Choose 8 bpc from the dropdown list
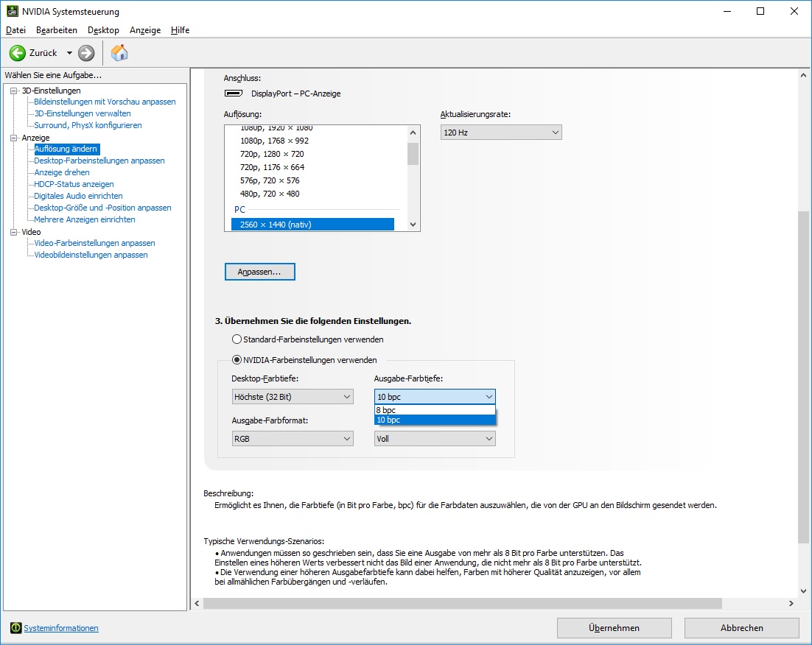 [435, 410]
